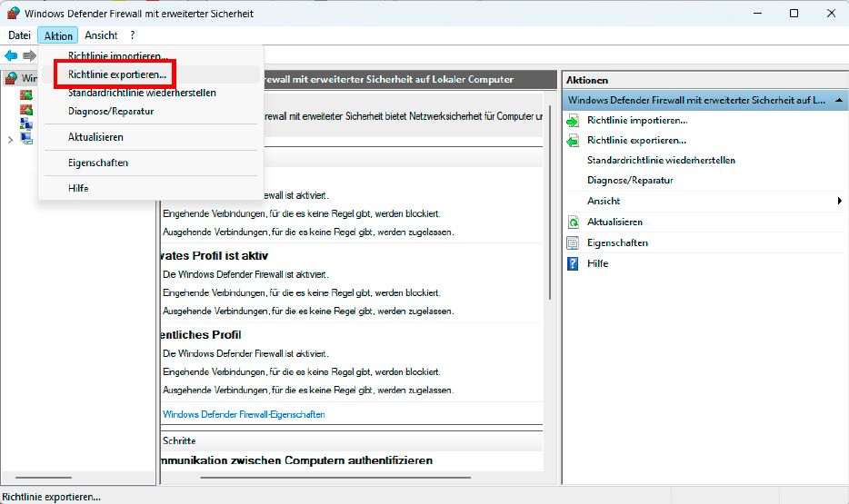Image resolution: width=849 pixels, height=504 pixels.
Task: Click the left tree pane horizontal scrollbar
Action: pyautogui.click(x=44, y=478)
